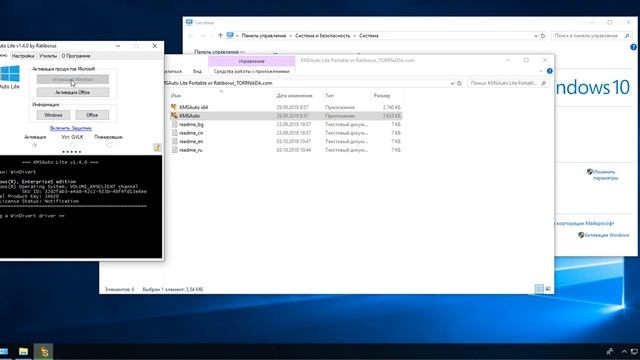Collapse the Explorer ribbon with chevron
The width and height of the screenshot is (640, 360).
pos(541,71)
